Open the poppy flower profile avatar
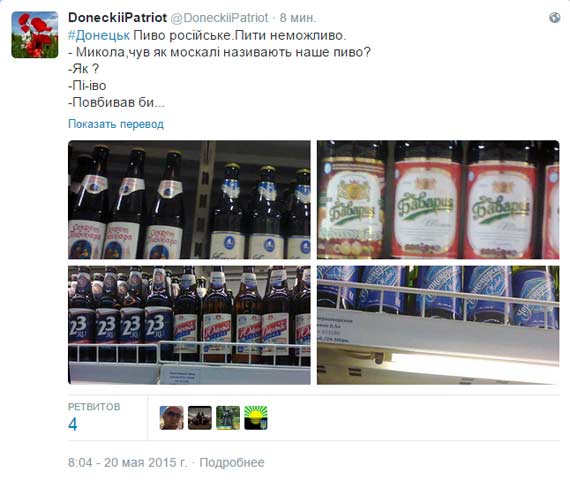 (x=35, y=35)
